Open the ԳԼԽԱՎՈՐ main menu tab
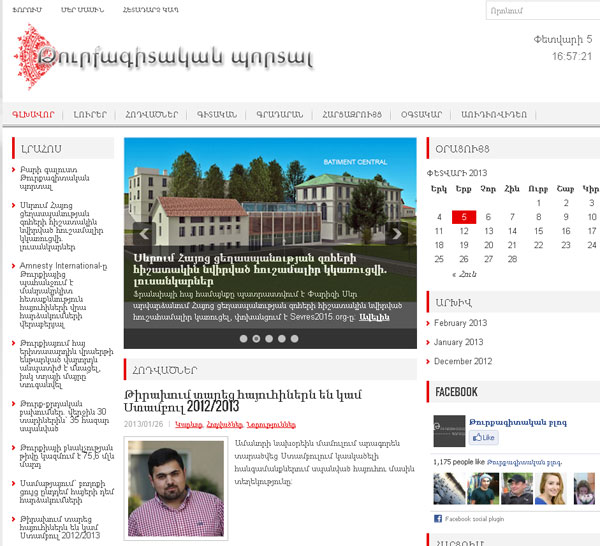 tap(34, 114)
